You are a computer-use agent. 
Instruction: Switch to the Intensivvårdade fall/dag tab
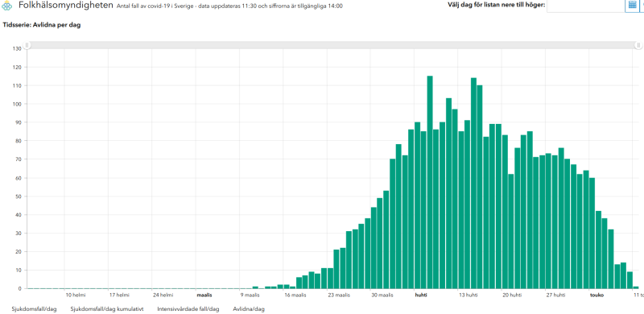(x=188, y=309)
